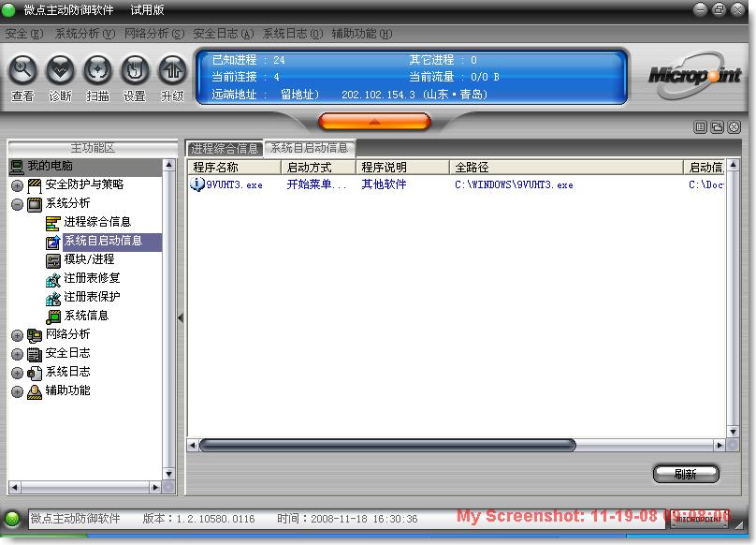This screenshot has height=545, width=756.
Task: Click the sidebar's horizontal scroll right arrow
Action: pyautogui.click(x=155, y=488)
